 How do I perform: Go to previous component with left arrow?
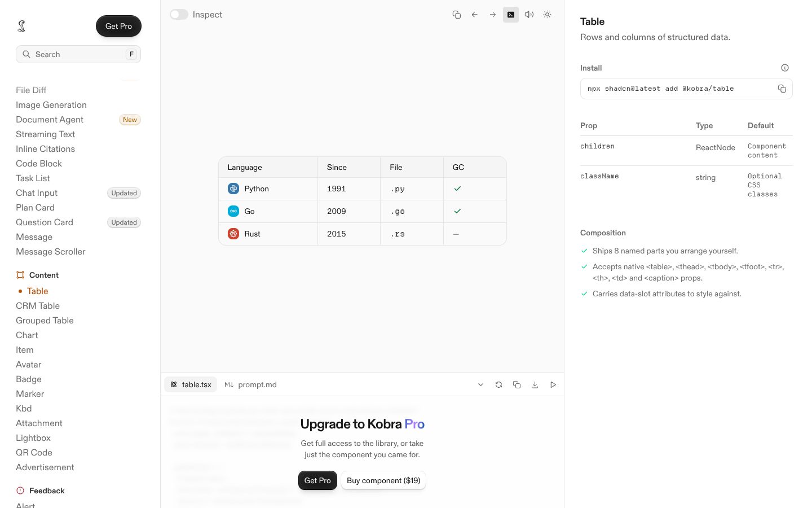click(475, 15)
